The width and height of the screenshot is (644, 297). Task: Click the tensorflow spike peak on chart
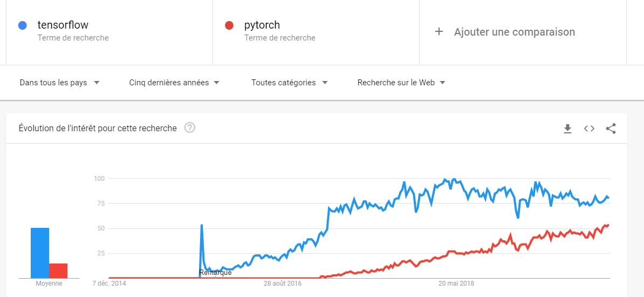coord(202,225)
